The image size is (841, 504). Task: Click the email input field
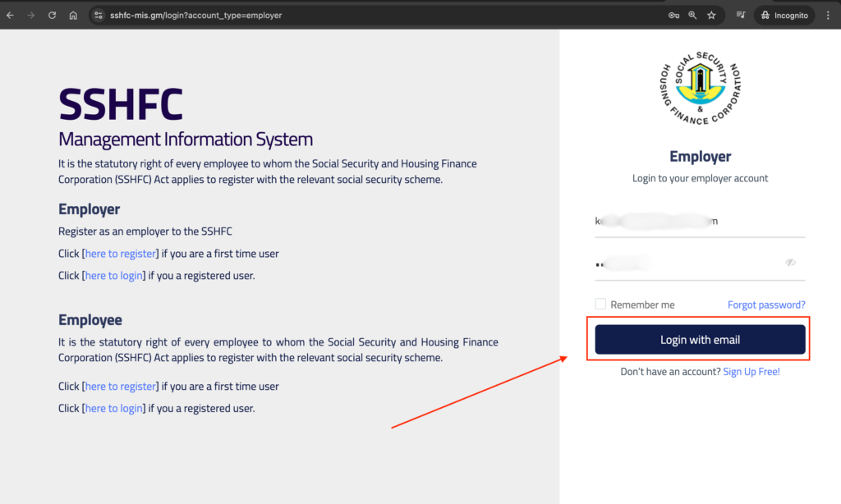pos(700,221)
